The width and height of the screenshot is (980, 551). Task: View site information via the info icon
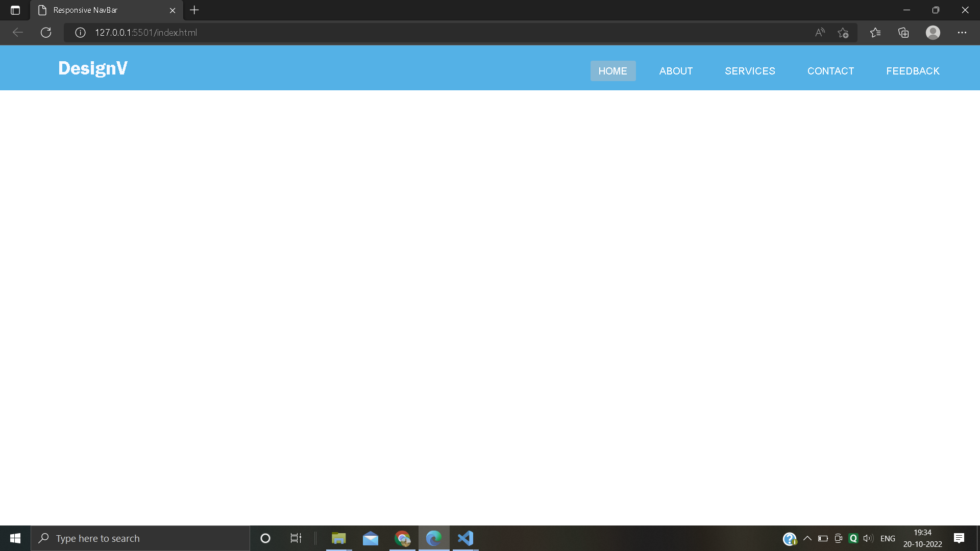(80, 32)
